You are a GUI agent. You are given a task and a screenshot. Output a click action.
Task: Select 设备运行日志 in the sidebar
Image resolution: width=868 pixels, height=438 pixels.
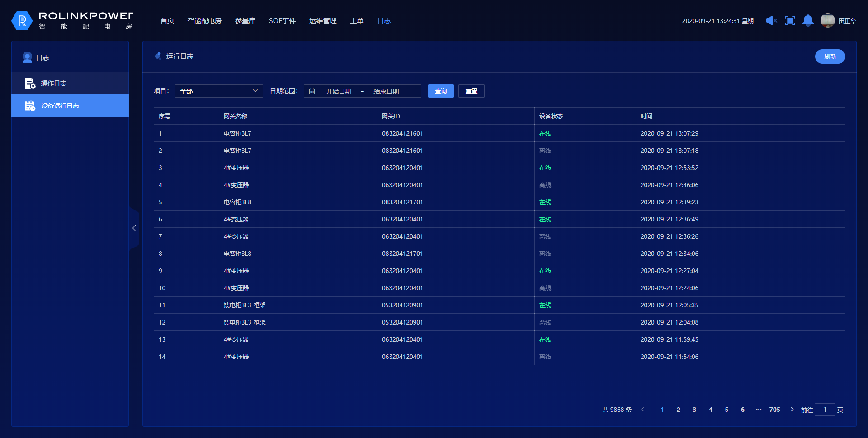[x=70, y=106]
